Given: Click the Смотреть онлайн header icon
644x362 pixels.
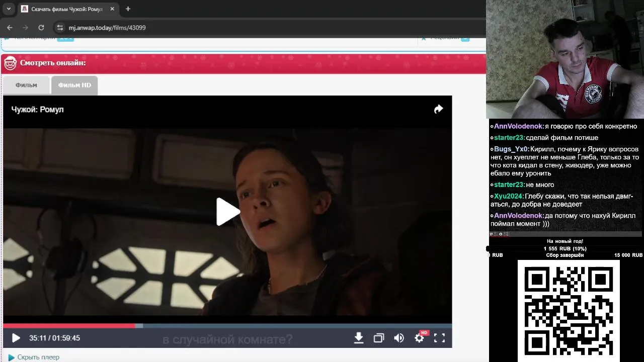Looking at the screenshot, I should [x=11, y=63].
